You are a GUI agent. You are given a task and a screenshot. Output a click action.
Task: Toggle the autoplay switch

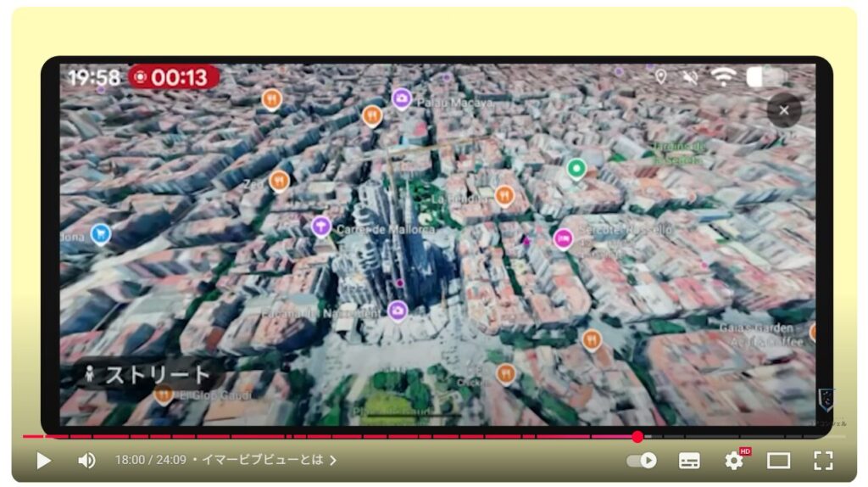point(642,460)
